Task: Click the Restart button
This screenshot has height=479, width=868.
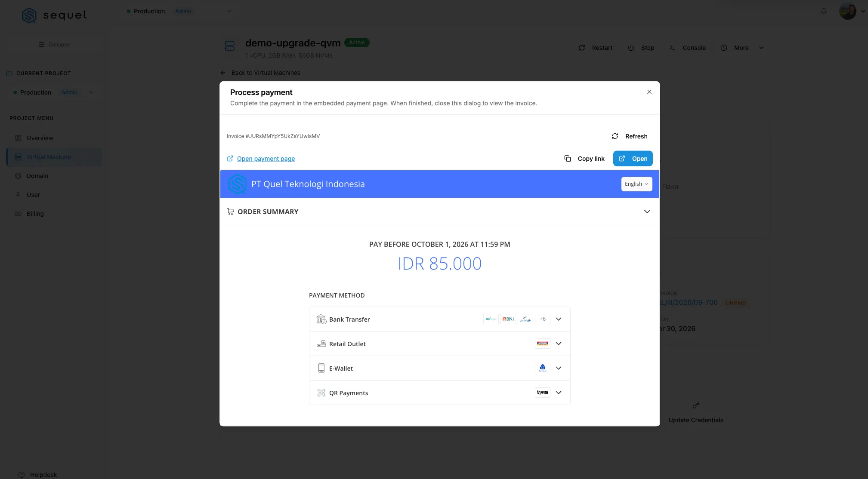Action: coord(595,48)
